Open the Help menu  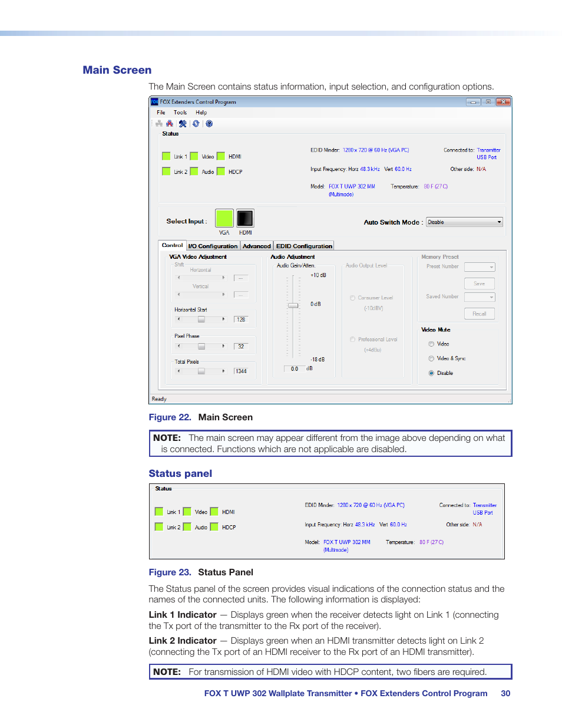pyautogui.click(x=201, y=113)
